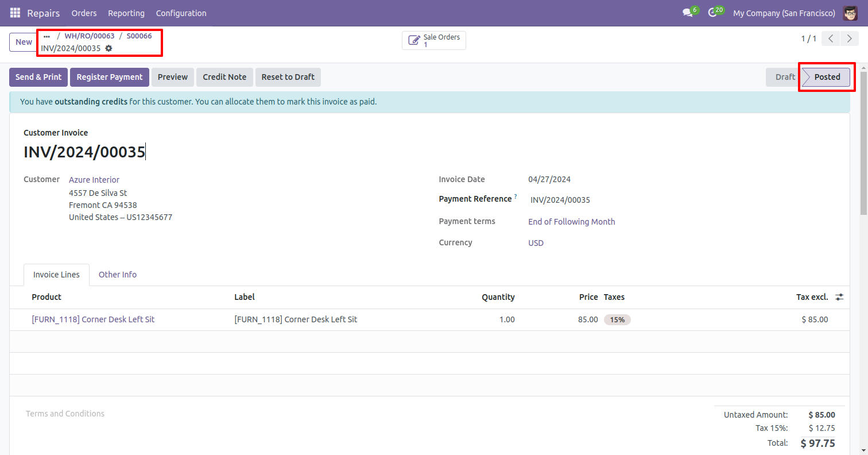Open the End of Following Month link
This screenshot has height=455, width=868.
point(572,222)
